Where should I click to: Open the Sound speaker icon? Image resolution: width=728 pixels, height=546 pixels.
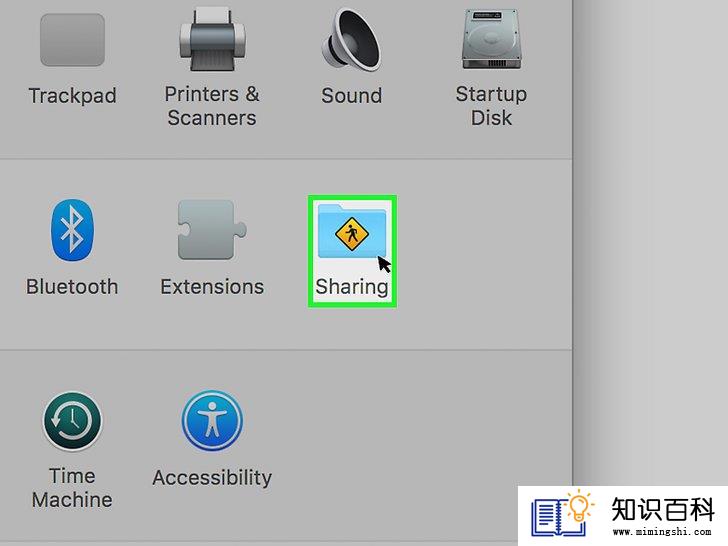click(351, 40)
